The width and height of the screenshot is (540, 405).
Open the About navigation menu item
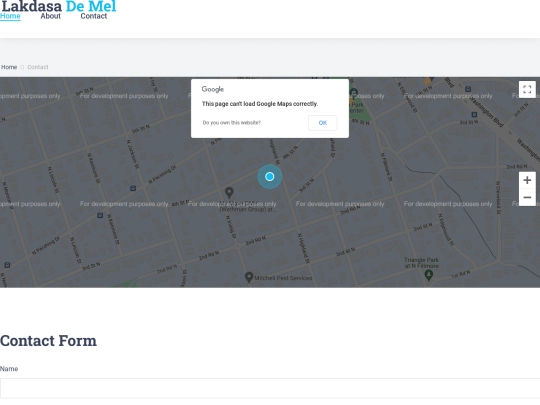pyautogui.click(x=50, y=16)
